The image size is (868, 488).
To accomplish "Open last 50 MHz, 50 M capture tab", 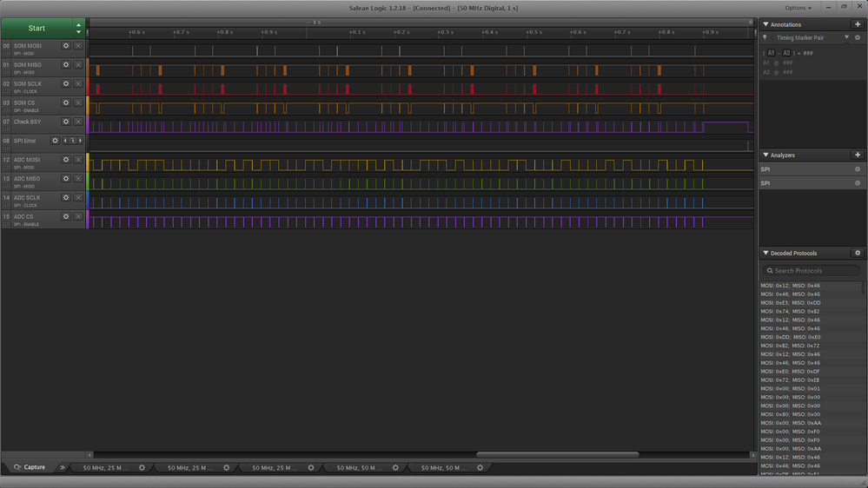I will coord(441,468).
